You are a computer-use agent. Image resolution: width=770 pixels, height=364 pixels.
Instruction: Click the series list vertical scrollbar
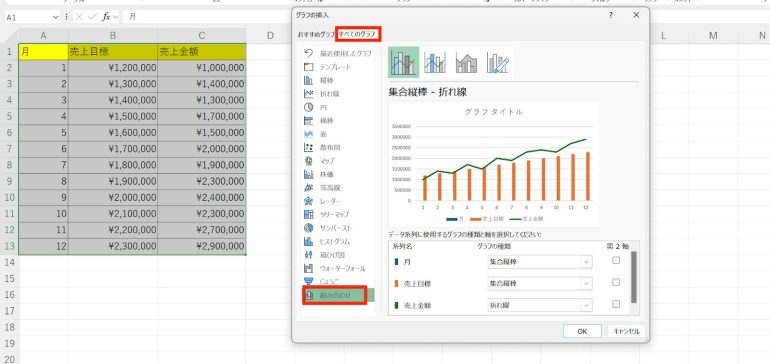[633, 277]
